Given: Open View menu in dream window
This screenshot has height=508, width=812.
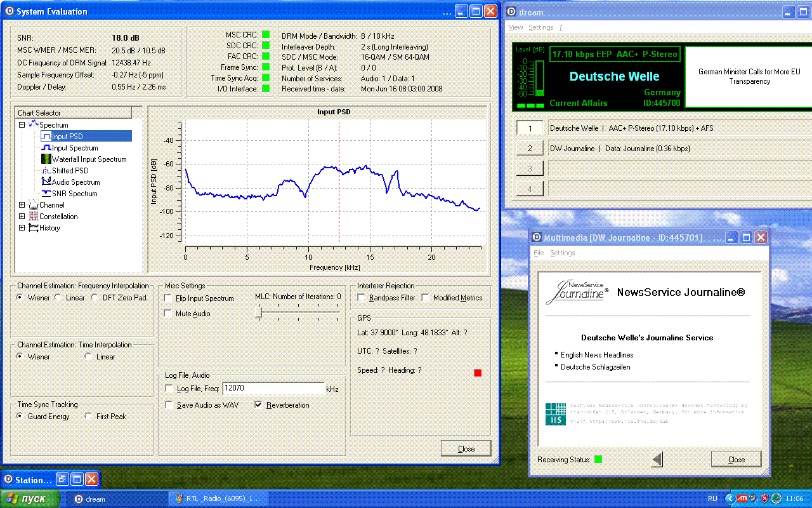Looking at the screenshot, I should tap(516, 27).
